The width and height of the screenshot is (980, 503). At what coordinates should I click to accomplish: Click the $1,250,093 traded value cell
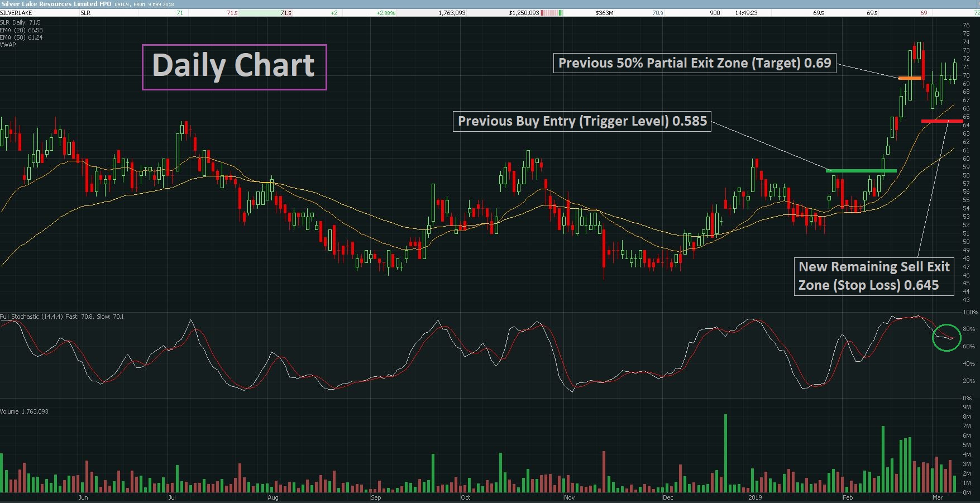524,13
